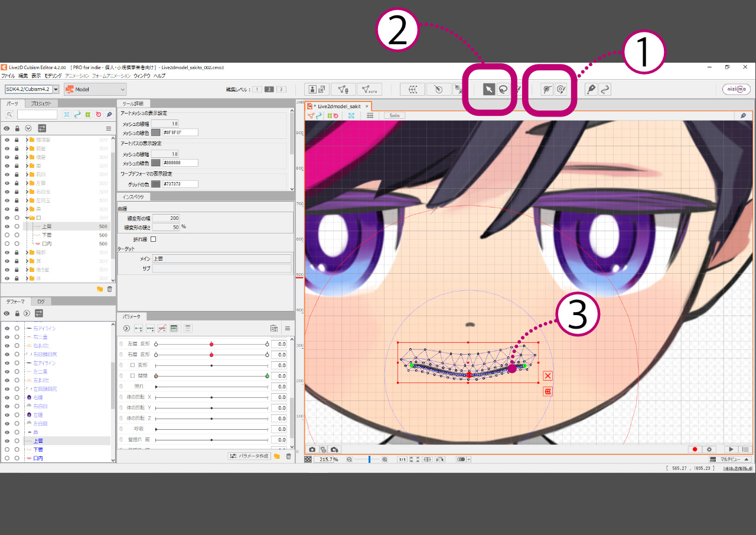Viewport: 756px width, 535px height.
Task: Delete parameter keys icon
Action: click(x=162, y=328)
